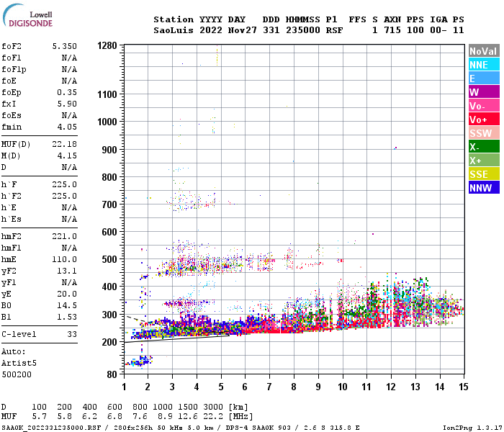This screenshot has height=432, width=504.
Task: Click the MUF value 5.7 in bottom table
Action: coord(39,417)
